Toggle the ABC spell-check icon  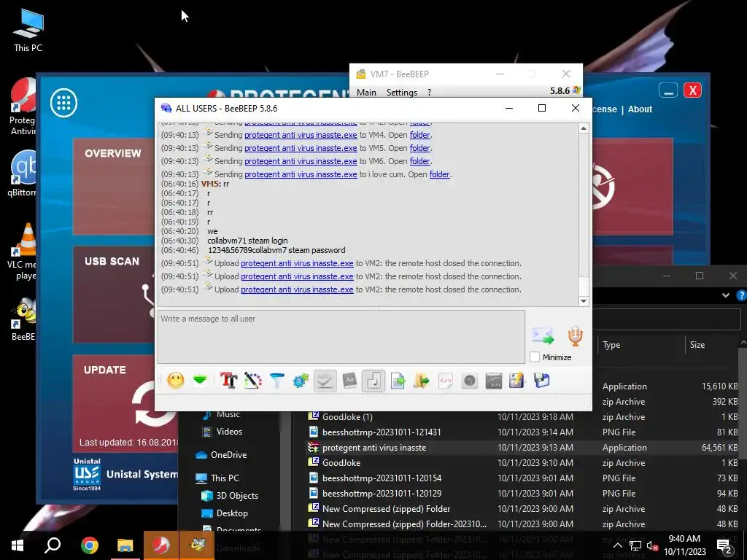coord(325,381)
